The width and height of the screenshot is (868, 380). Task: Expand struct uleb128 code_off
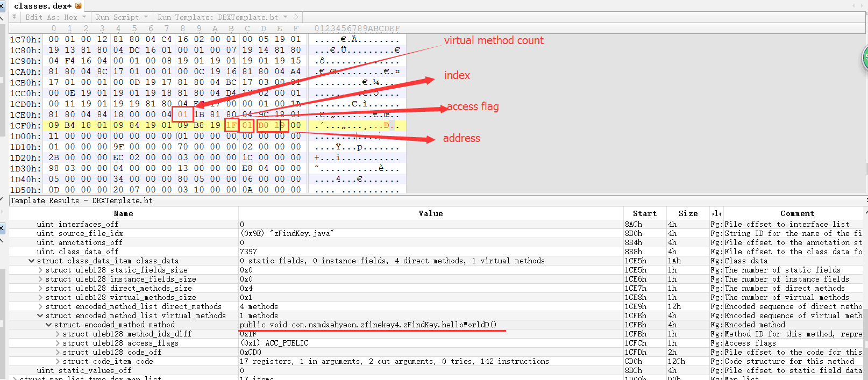58,352
